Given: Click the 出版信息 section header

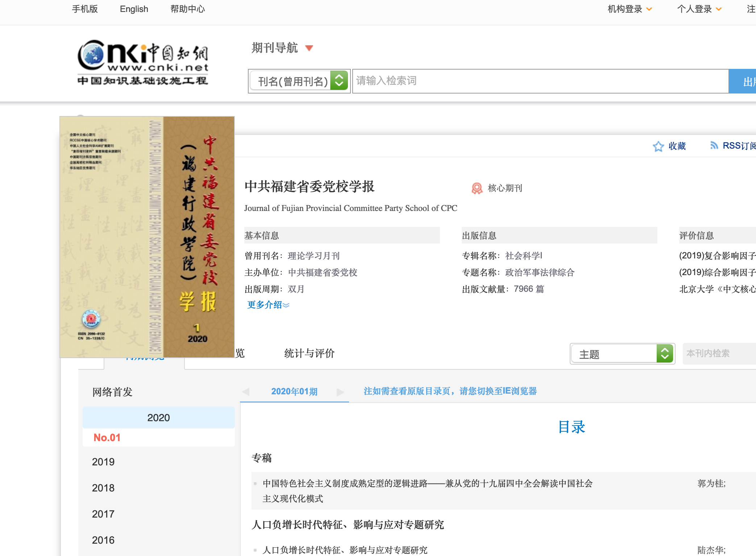Looking at the screenshot, I should (560, 236).
